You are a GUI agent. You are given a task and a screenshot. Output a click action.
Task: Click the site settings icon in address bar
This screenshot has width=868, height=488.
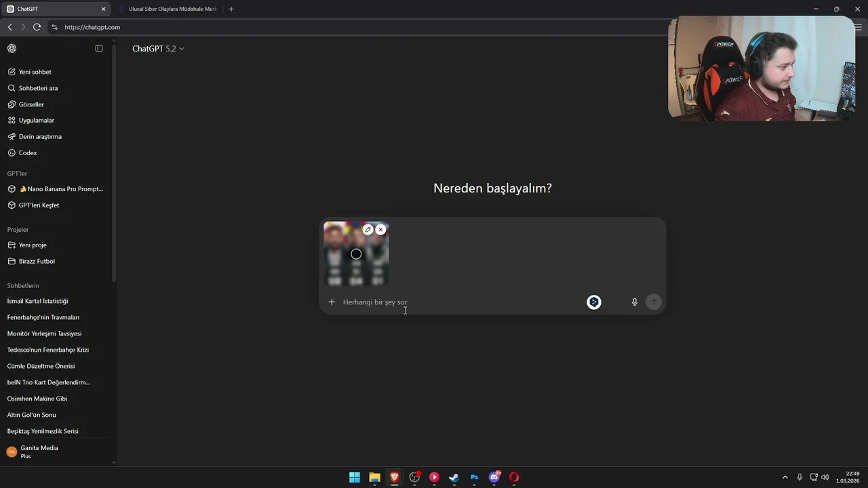[55, 27]
